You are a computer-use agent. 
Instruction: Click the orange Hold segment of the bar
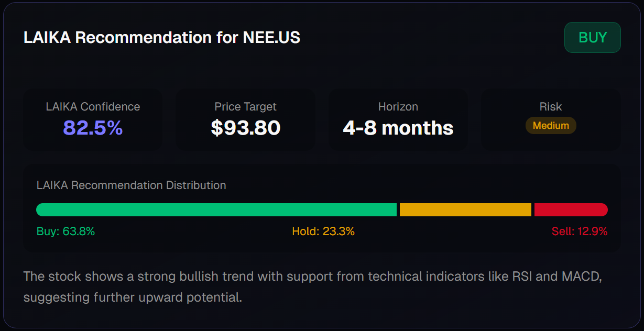[465, 210]
